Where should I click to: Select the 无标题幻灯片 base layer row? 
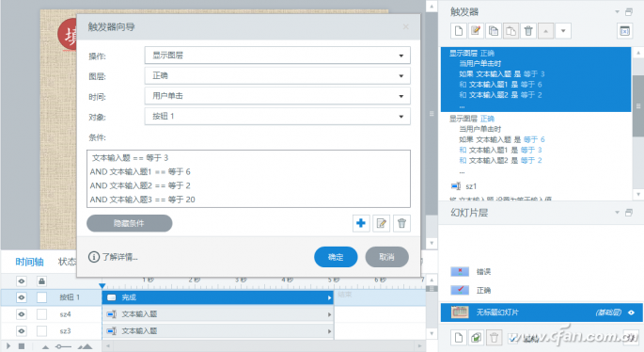[x=542, y=312]
